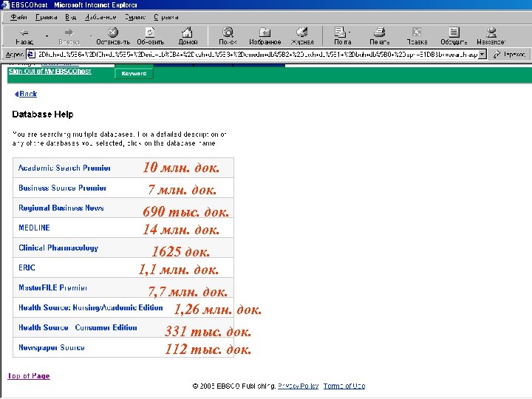Image resolution: width=532 pixels, height=399 pixels.
Task: Click the Forward (Вперед) arrow toolbar icon
Action: click(69, 33)
